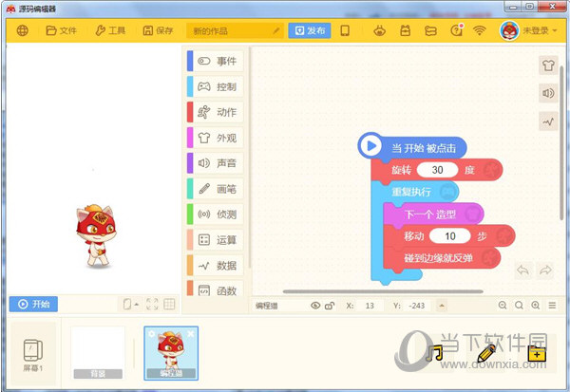Image resolution: width=570 pixels, height=392 pixels.
Task: Expand the 未登录 account dropdown
Action: pyautogui.click(x=530, y=30)
